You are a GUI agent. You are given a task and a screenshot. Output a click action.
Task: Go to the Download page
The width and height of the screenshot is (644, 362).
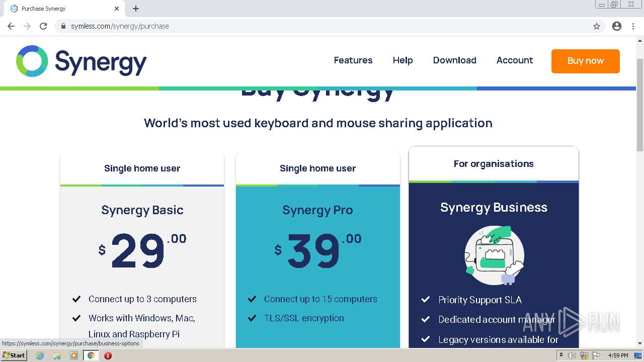point(454,60)
